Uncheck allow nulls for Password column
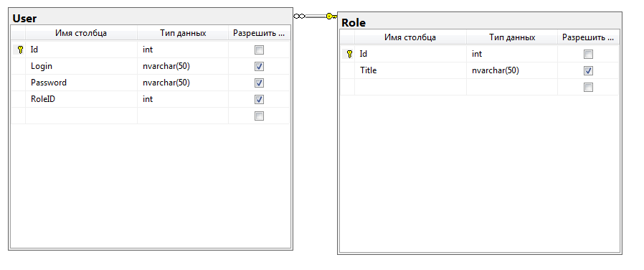The image size is (644, 270). click(x=259, y=83)
